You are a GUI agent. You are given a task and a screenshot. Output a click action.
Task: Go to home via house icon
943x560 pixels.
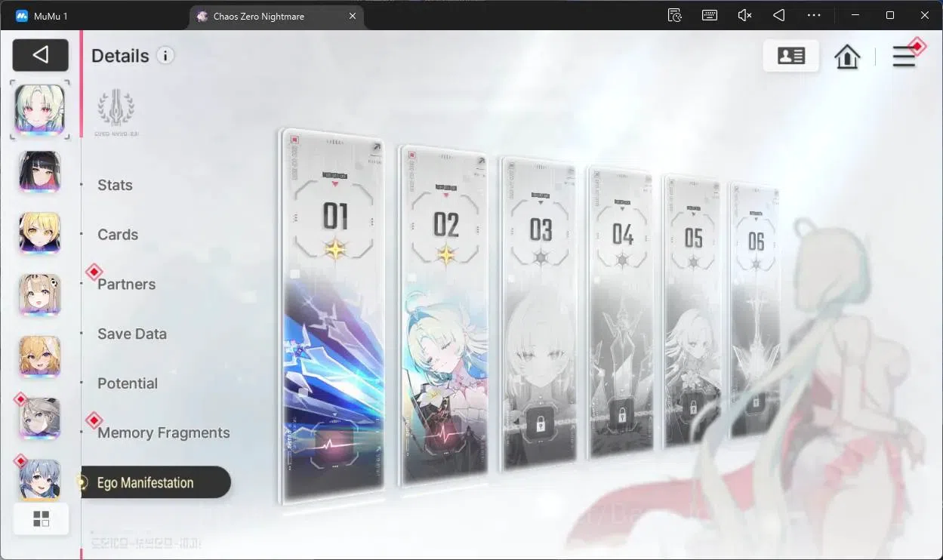click(x=847, y=57)
